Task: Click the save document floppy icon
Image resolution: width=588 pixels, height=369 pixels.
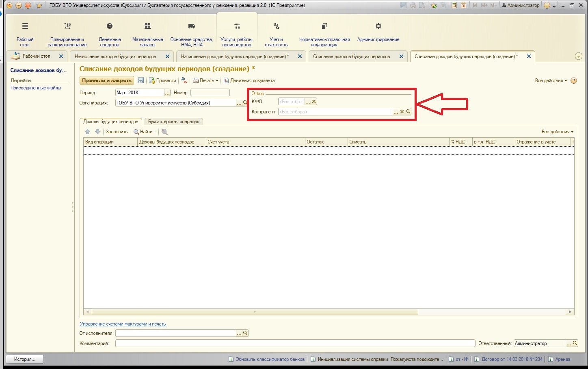Action: pos(141,80)
